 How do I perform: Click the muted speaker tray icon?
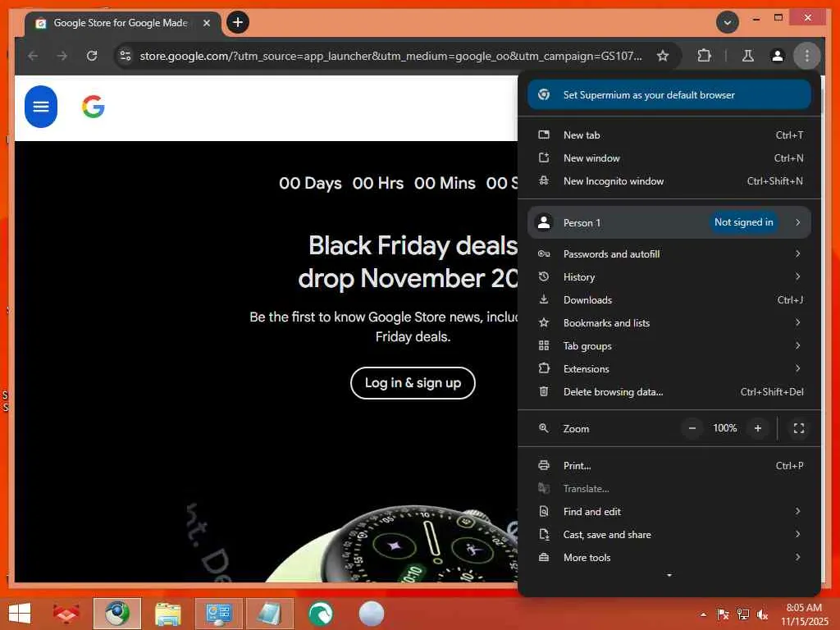click(762, 614)
